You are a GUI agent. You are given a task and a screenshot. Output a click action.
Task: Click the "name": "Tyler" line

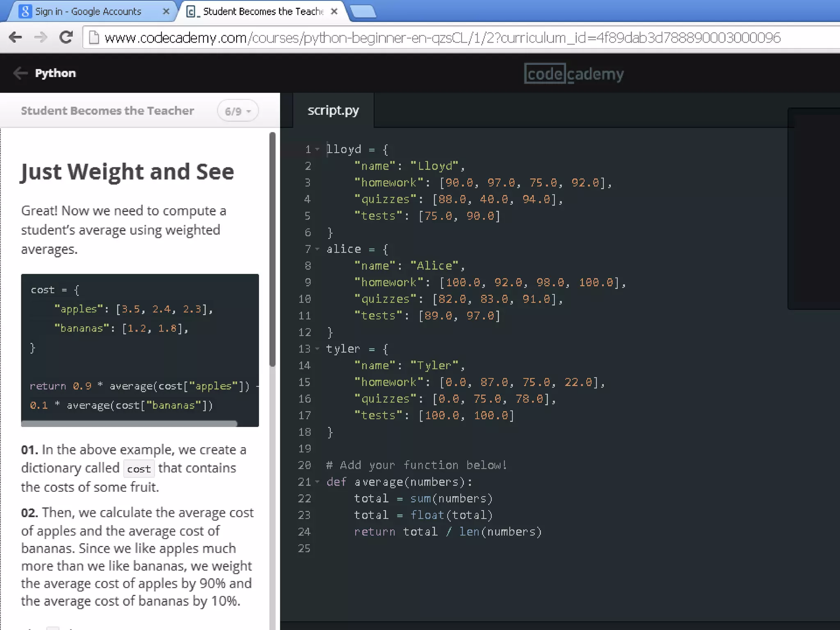[x=409, y=365]
